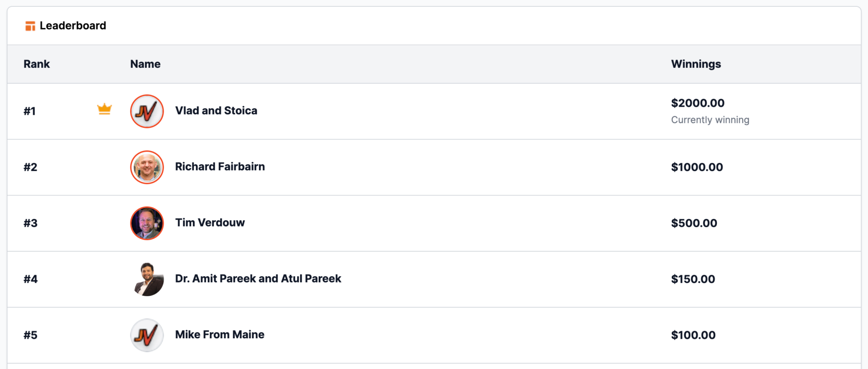
Task: Click Tim Verdouw's profile photo
Action: click(147, 223)
